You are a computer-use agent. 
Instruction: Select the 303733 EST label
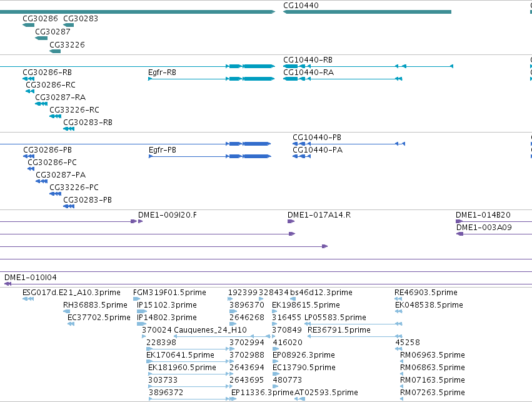163,380
